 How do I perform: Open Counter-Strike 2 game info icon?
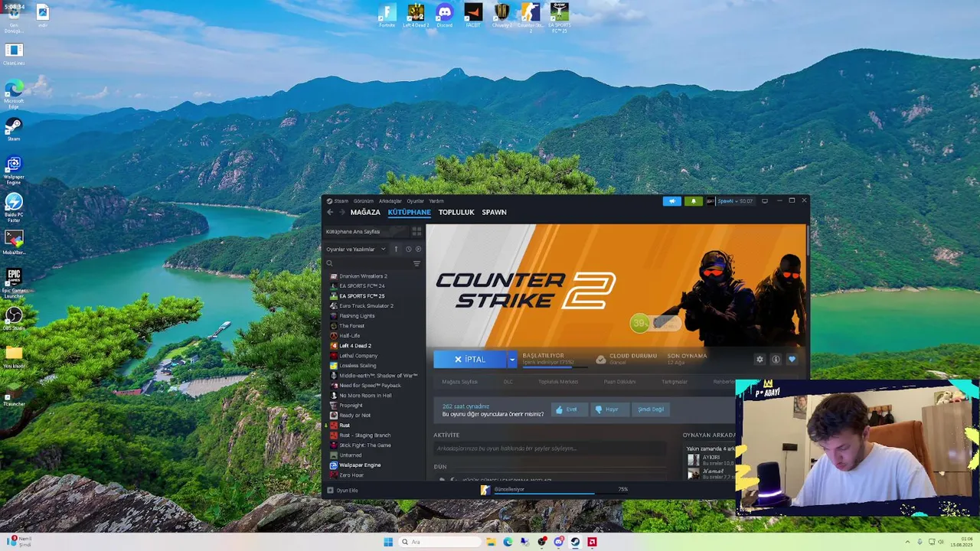(x=776, y=359)
